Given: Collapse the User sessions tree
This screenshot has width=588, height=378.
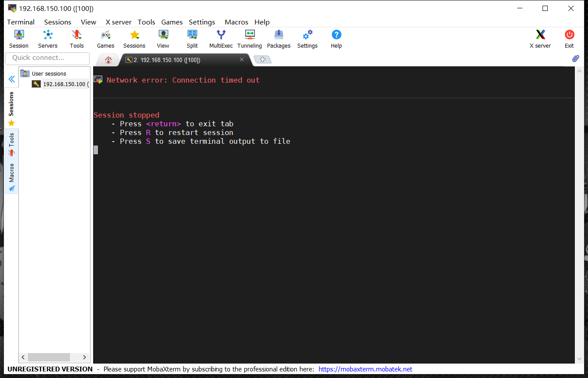Looking at the screenshot, I should click(x=25, y=73).
